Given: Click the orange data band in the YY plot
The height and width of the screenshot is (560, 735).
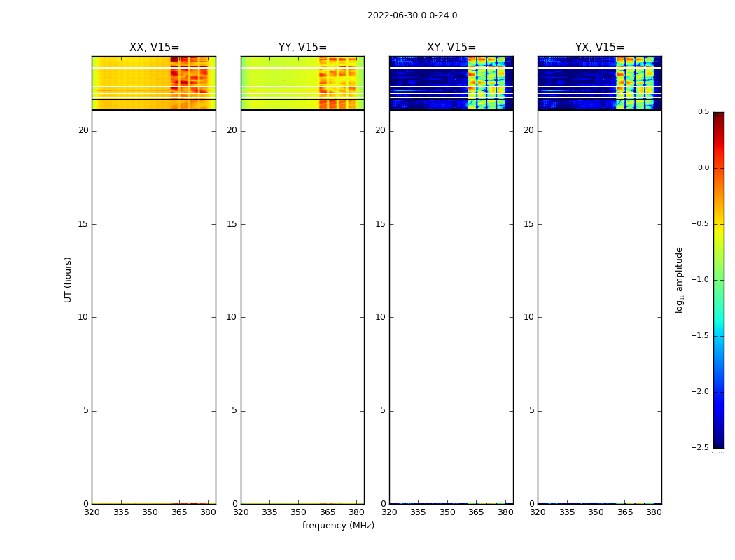Looking at the screenshot, I should pos(337,83).
